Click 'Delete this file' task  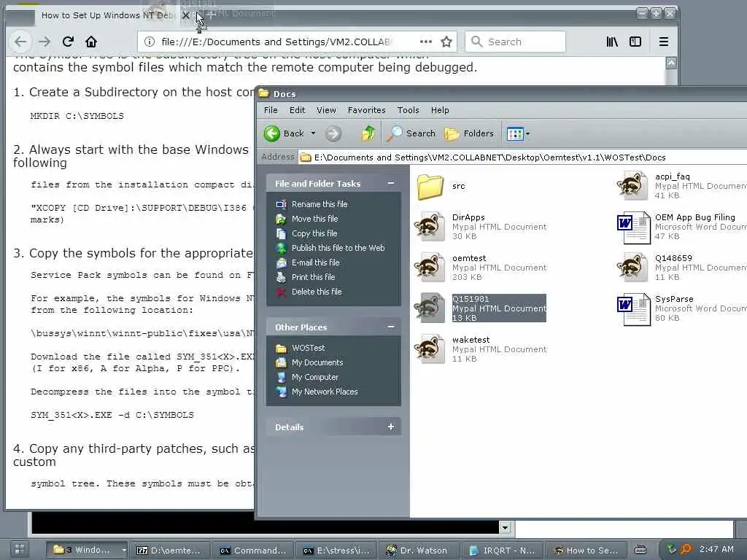pyautogui.click(x=309, y=292)
